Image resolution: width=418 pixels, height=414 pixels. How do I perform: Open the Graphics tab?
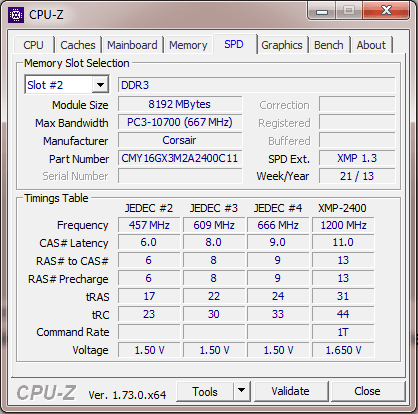click(282, 45)
